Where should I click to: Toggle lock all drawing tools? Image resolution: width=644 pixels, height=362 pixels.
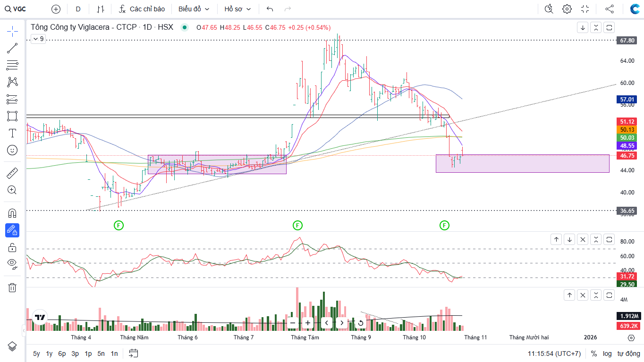coord(12,247)
